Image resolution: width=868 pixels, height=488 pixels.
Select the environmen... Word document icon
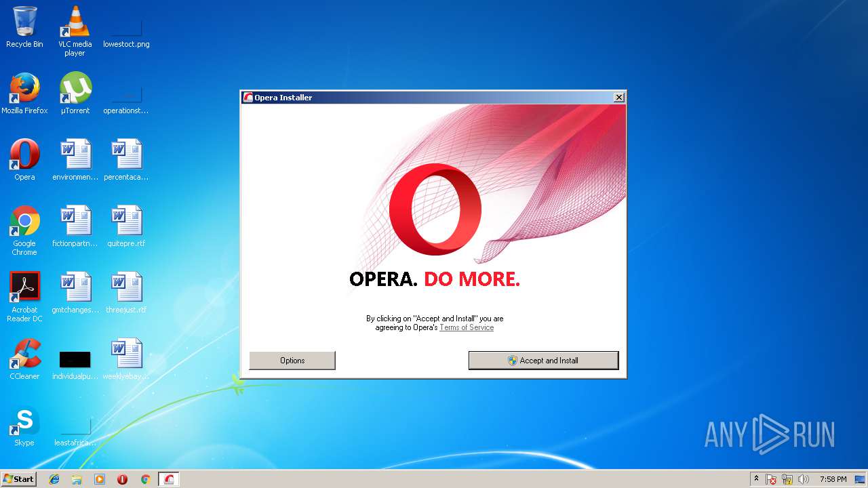(x=75, y=160)
